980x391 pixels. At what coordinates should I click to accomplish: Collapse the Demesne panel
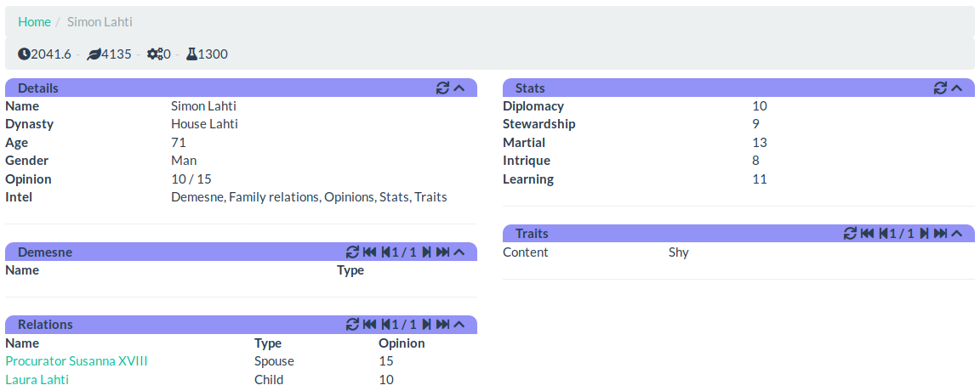click(x=459, y=252)
